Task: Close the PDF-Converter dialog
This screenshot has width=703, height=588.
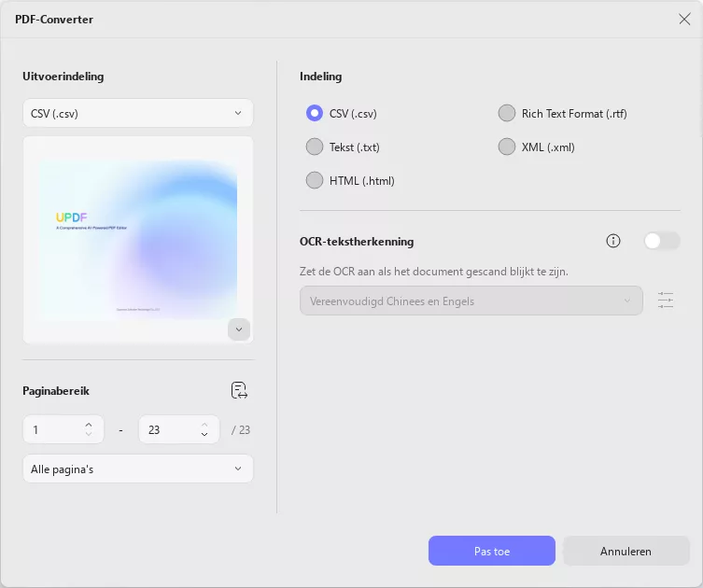Action: 684,19
